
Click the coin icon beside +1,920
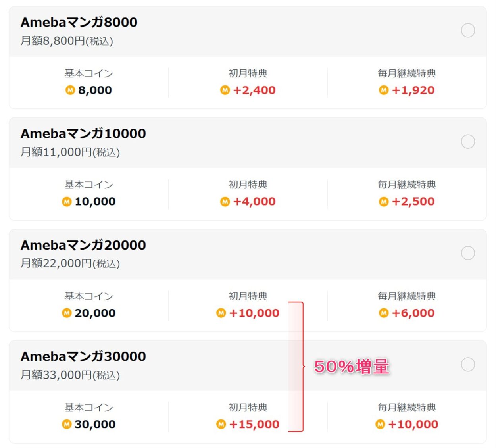pyautogui.click(x=384, y=90)
